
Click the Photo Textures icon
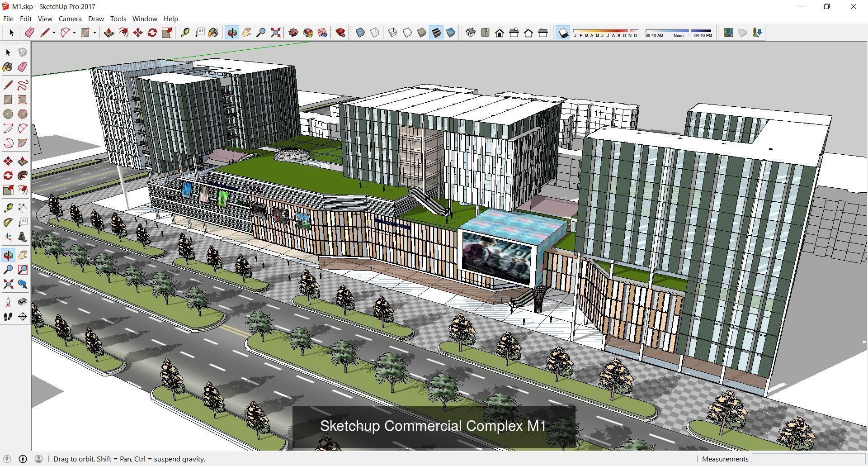tap(757, 33)
